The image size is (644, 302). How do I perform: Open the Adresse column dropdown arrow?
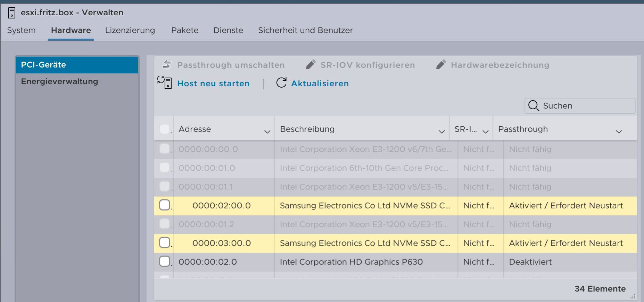(x=267, y=132)
